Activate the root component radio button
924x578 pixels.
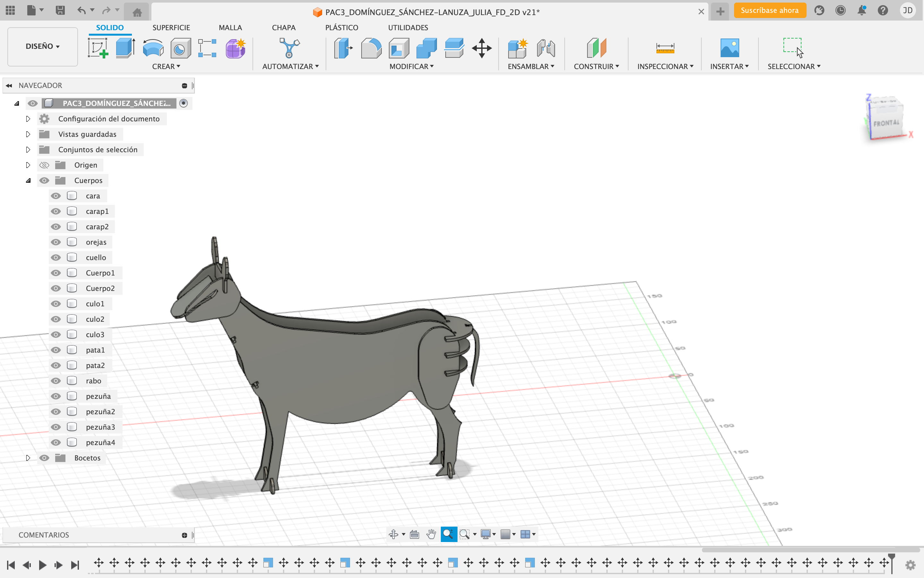click(x=184, y=103)
